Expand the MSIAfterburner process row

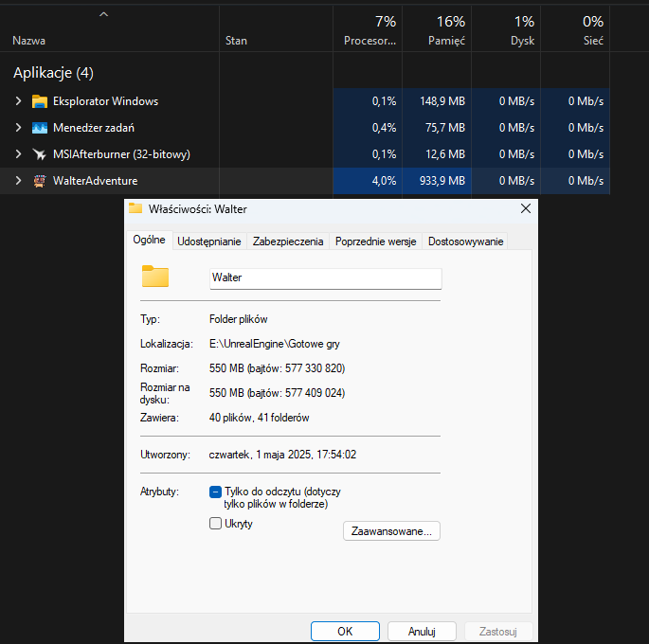coord(17,154)
